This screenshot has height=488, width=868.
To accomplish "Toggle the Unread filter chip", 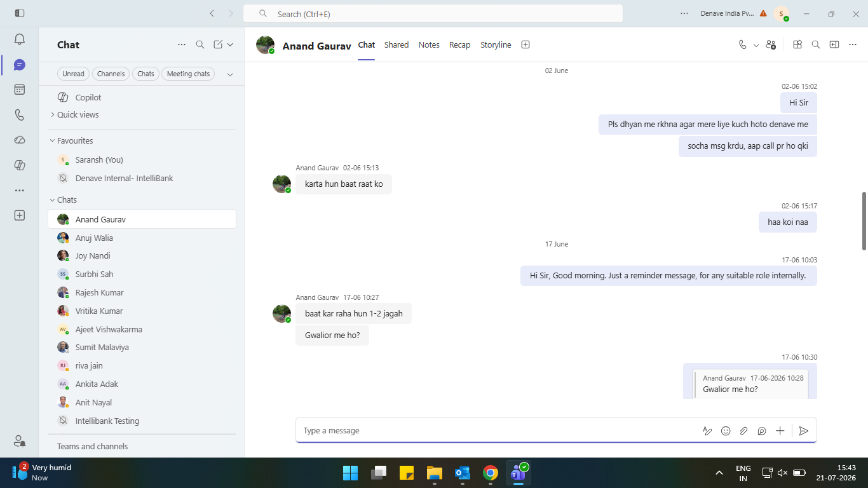I will pos(73,74).
